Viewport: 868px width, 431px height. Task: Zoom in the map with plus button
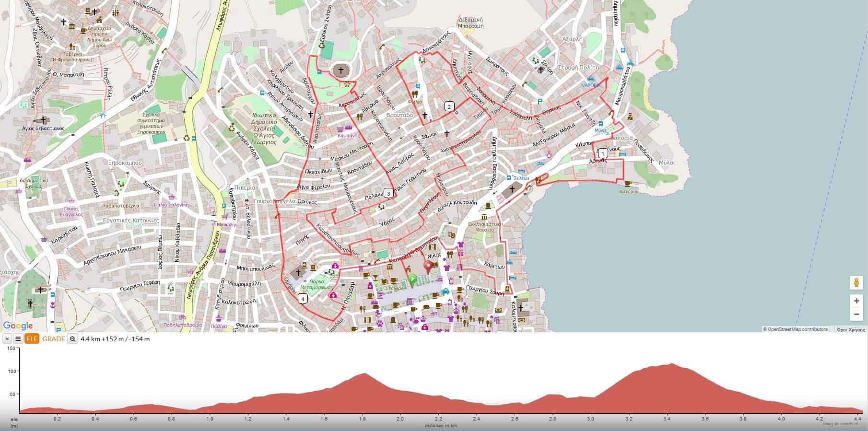[x=856, y=301]
